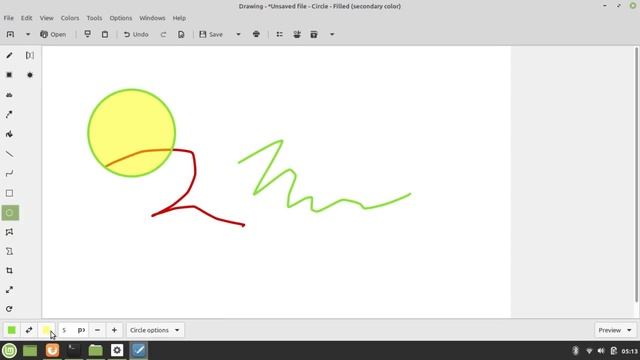Select the filled square tool

pyautogui.click(x=9, y=75)
